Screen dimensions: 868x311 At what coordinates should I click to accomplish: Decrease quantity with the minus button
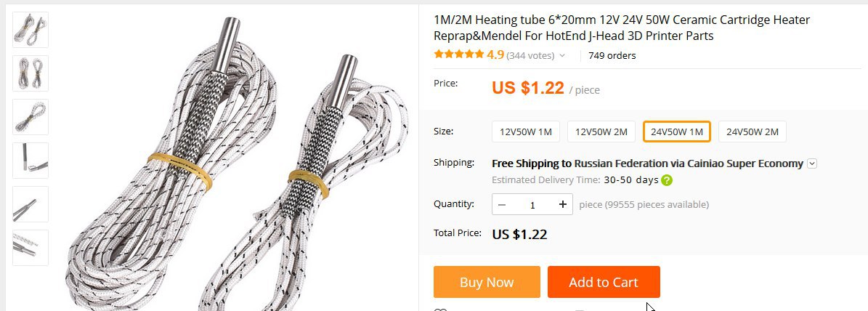click(502, 204)
